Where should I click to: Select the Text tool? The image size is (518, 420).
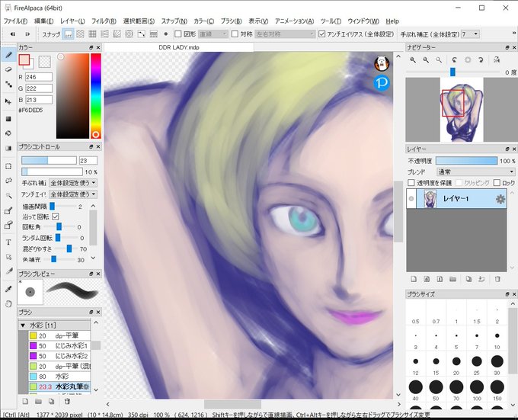click(8, 242)
